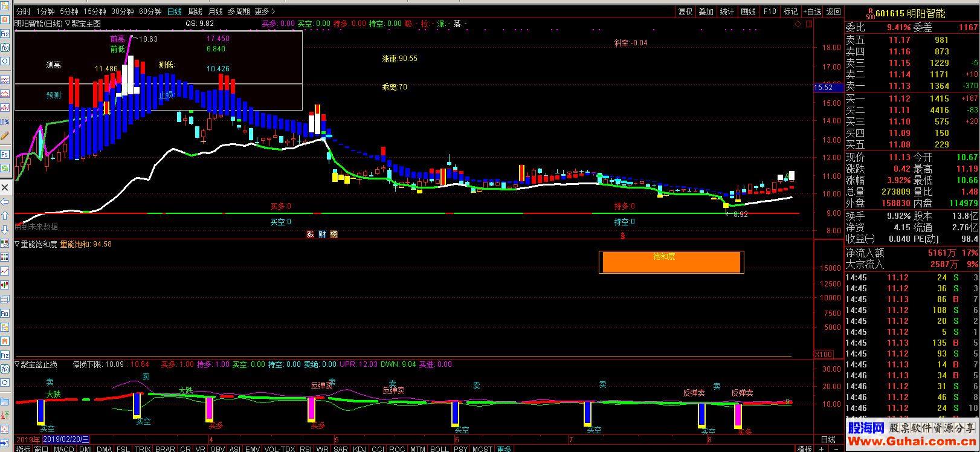Click the red $ marker on the timeline

623,236
